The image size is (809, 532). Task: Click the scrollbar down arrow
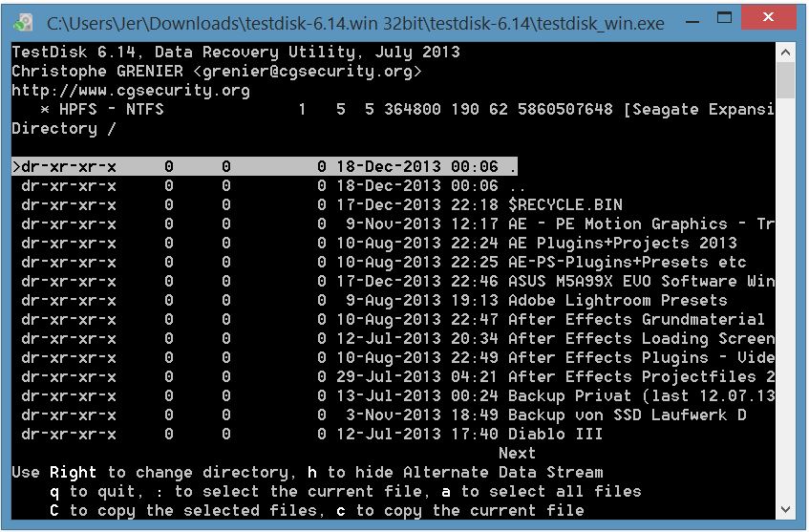785,509
